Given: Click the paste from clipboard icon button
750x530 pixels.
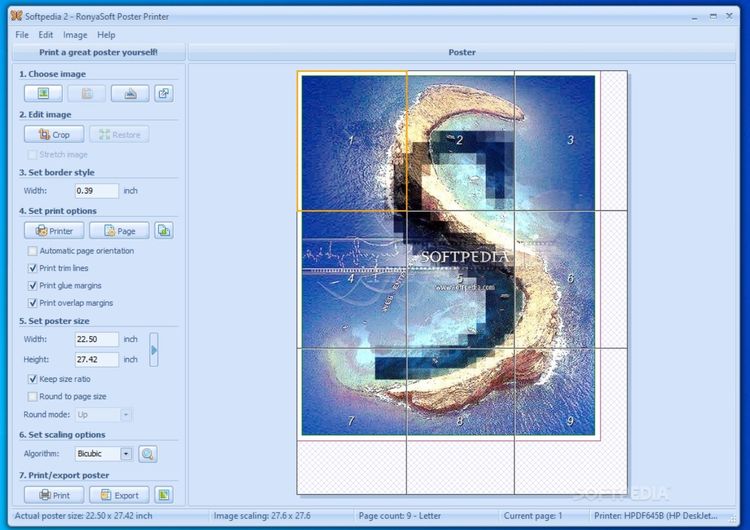Looking at the screenshot, I should [87, 93].
